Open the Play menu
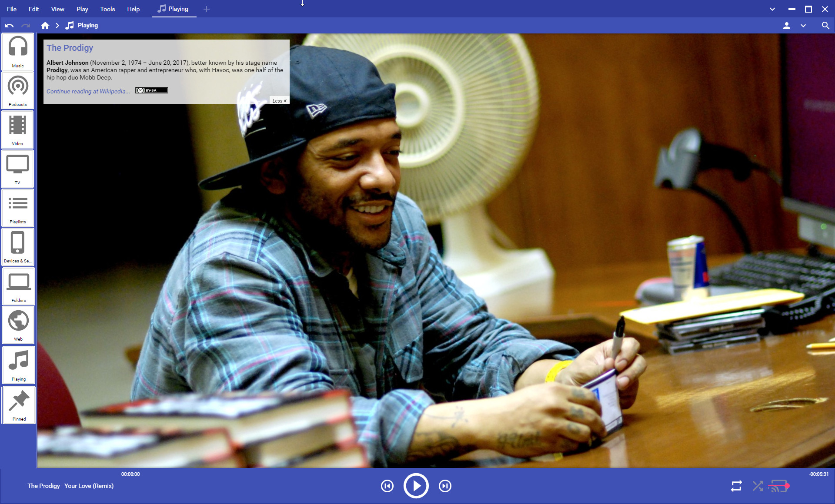835x504 pixels. tap(82, 9)
